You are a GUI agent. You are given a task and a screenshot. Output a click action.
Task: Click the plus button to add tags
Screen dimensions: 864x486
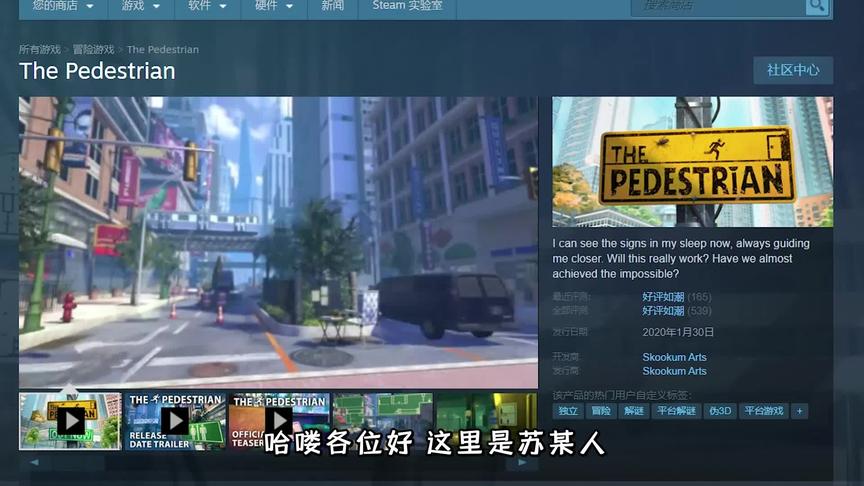pyautogui.click(x=800, y=411)
